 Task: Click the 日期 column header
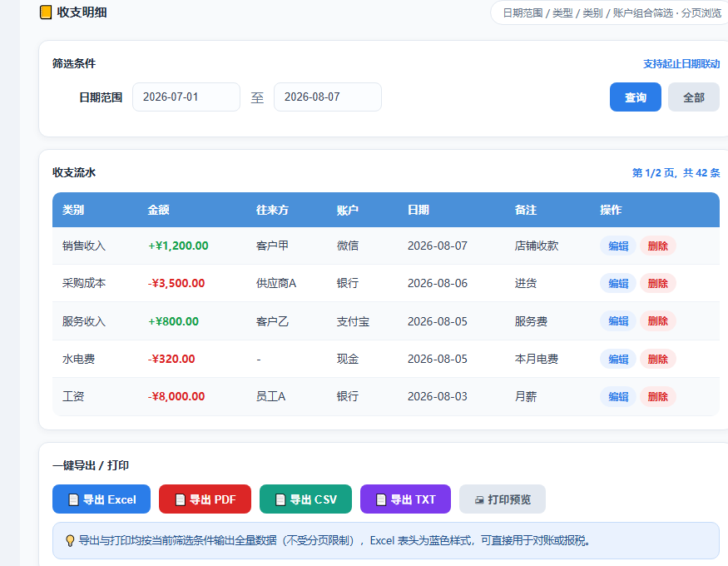coord(418,210)
